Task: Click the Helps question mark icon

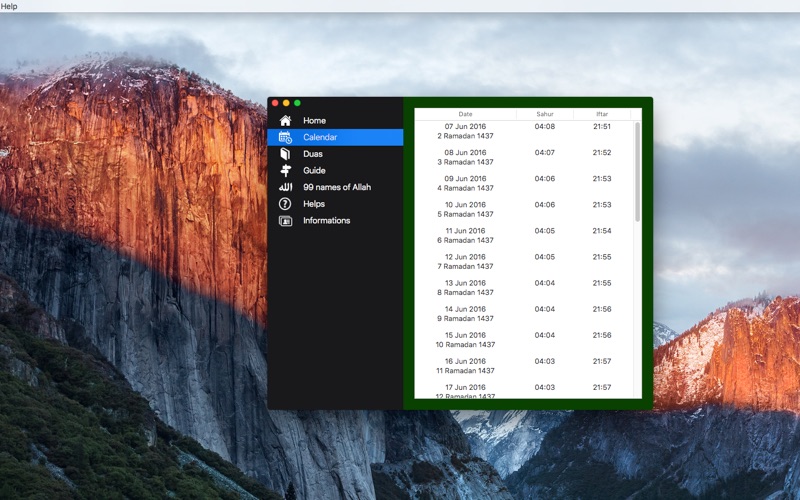Action: click(x=285, y=204)
